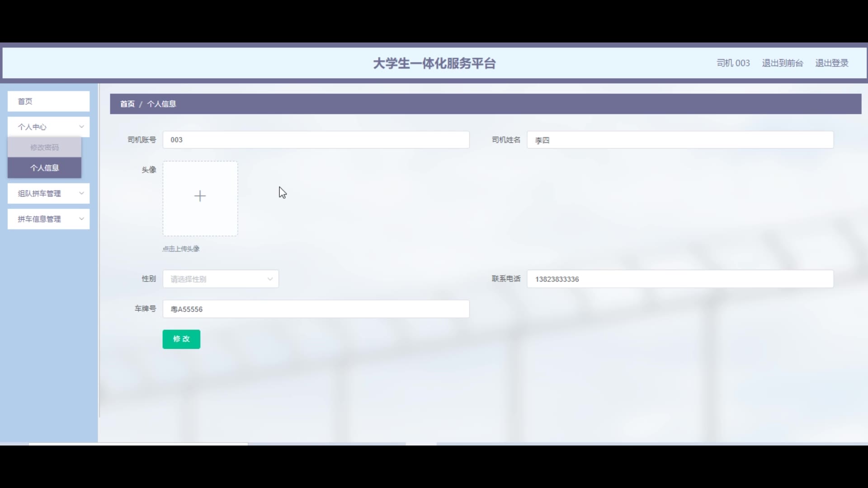This screenshot has width=868, height=488.
Task: Focus the 司机姓名 field showing 李四
Action: click(x=679, y=140)
